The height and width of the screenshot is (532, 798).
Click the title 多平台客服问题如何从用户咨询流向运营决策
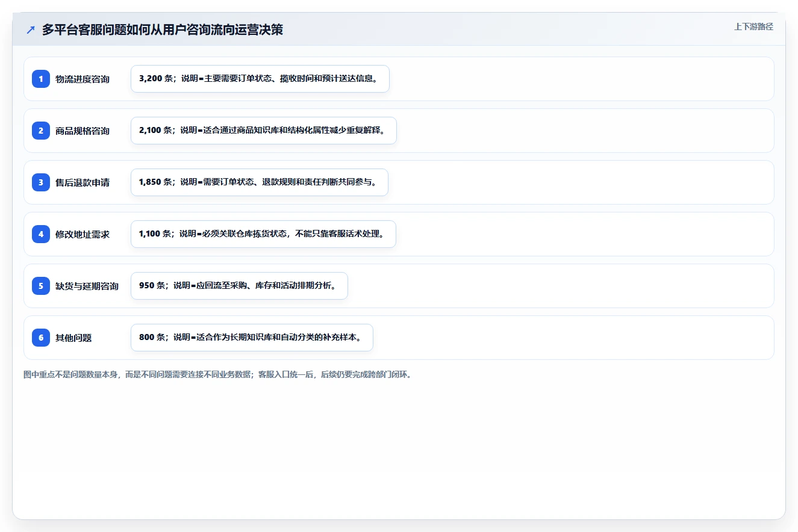coord(163,30)
